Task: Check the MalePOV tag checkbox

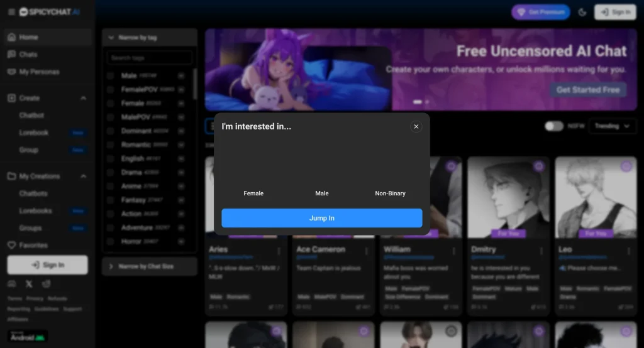Action: pos(110,117)
